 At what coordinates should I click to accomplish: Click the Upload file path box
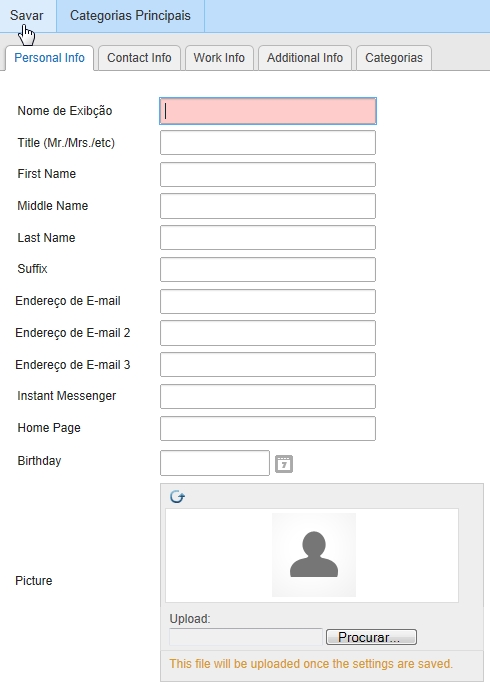pyautogui.click(x=246, y=637)
